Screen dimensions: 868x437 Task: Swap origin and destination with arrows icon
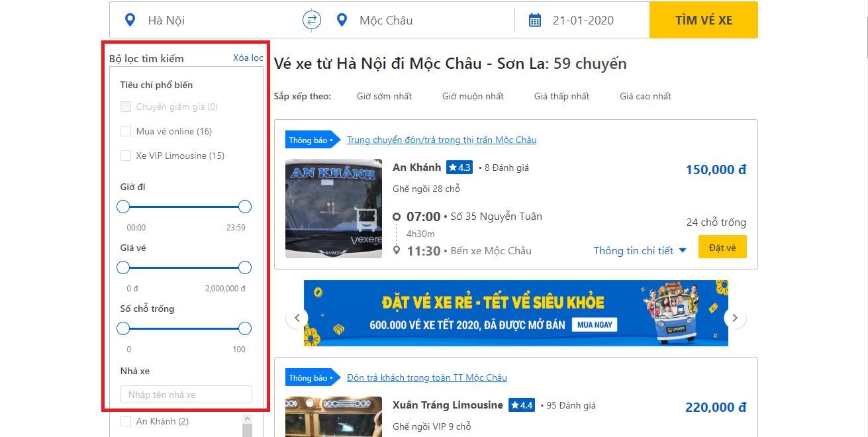pyautogui.click(x=312, y=20)
